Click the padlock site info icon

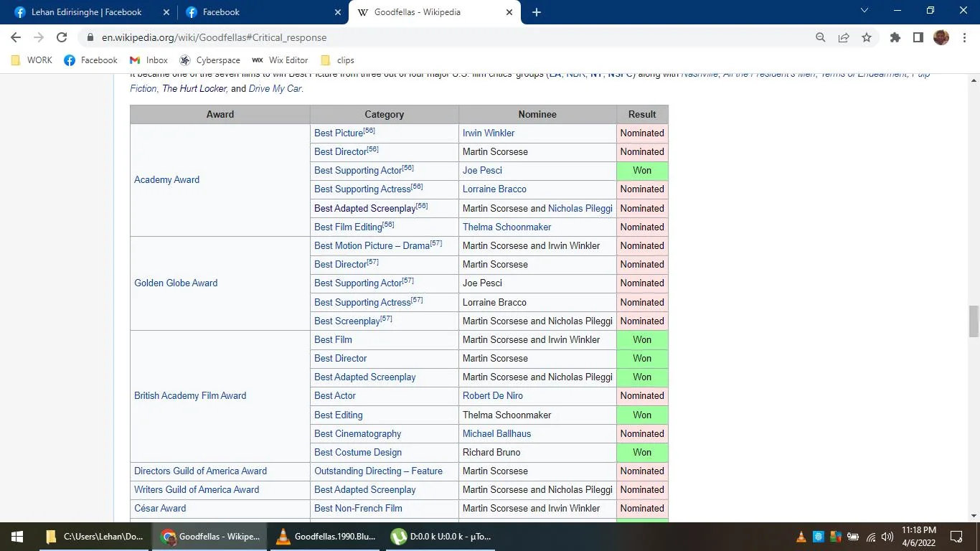point(90,37)
